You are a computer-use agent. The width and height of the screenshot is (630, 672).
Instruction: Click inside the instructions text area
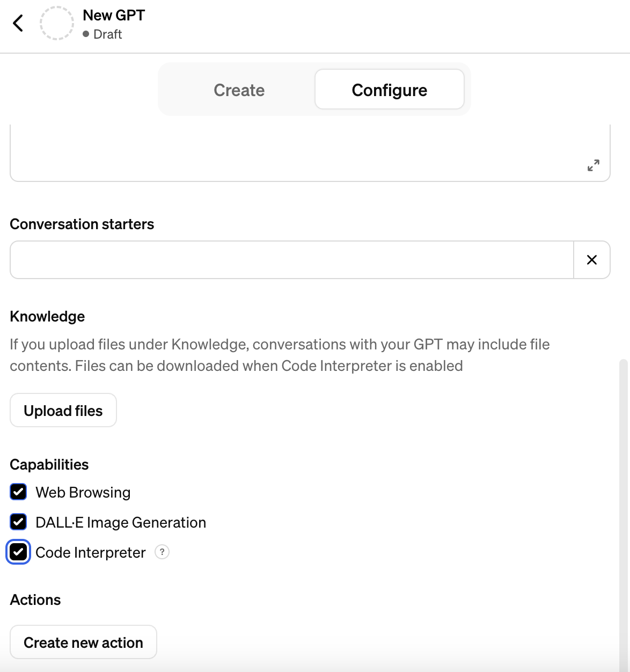pos(310,153)
